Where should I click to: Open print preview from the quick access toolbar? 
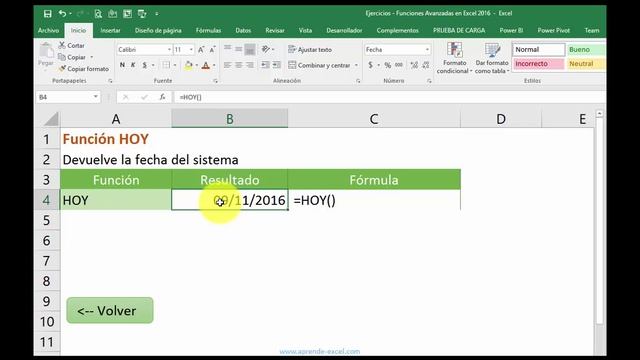(x=98, y=14)
